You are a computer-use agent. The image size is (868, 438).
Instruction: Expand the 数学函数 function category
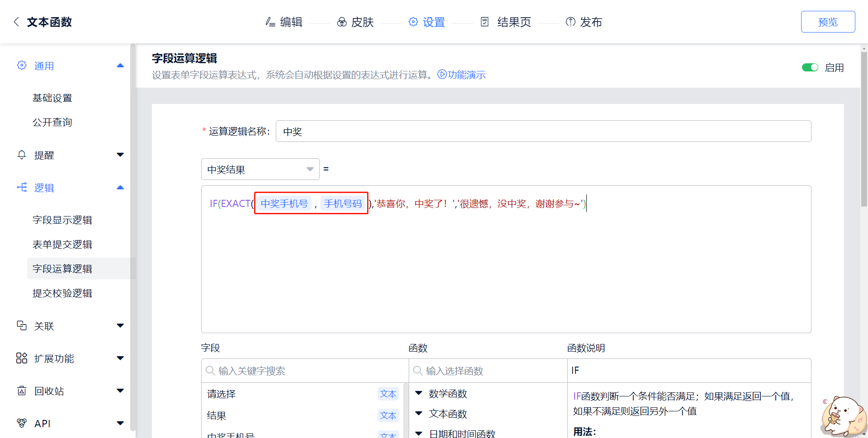tap(419, 393)
